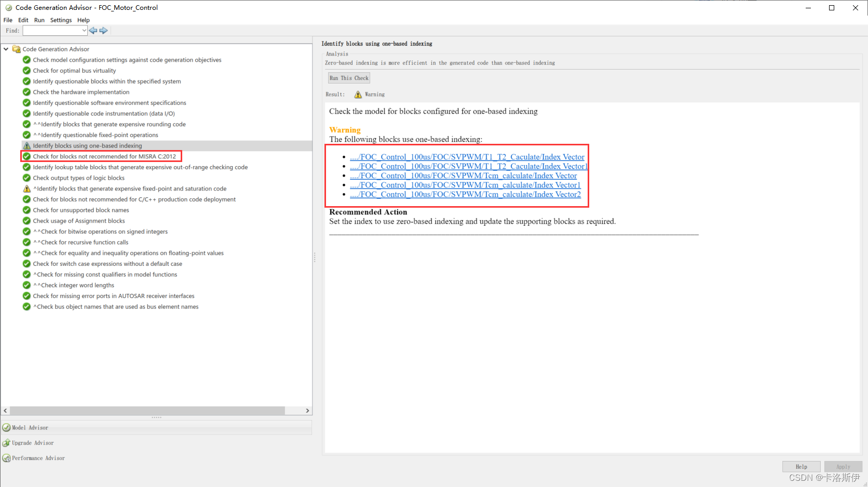This screenshot has height=487, width=868.
Task: Click green check icon for code instrumentation check
Action: coord(27,114)
